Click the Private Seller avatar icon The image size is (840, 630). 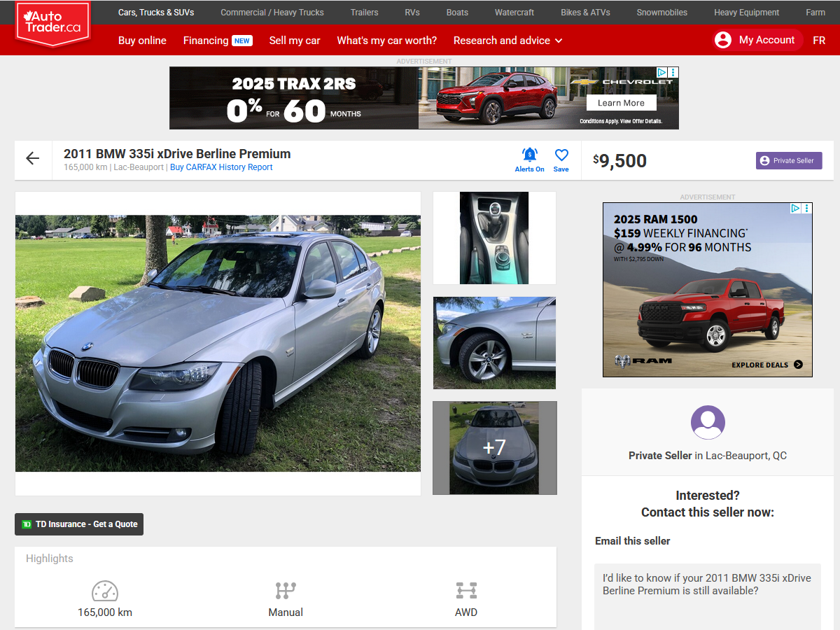[x=708, y=422]
